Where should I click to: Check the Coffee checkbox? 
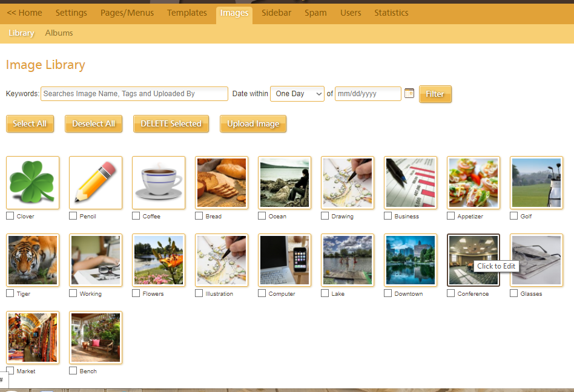136,216
